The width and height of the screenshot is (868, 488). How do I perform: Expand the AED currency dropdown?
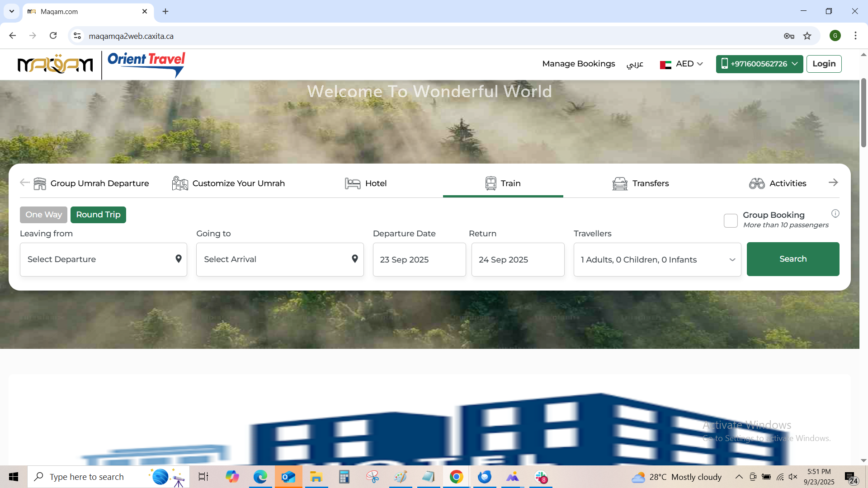681,64
